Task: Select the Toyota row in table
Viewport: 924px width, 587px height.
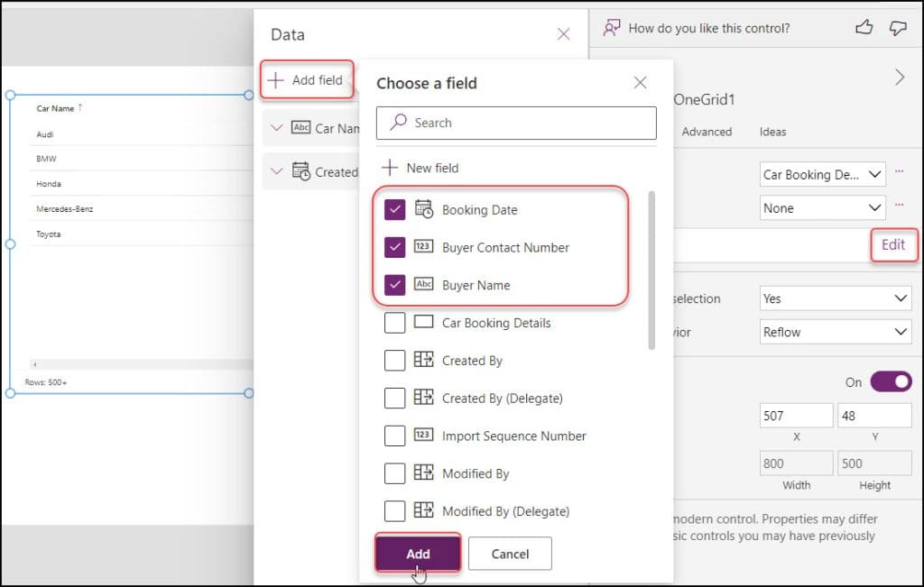Action: tap(142, 234)
